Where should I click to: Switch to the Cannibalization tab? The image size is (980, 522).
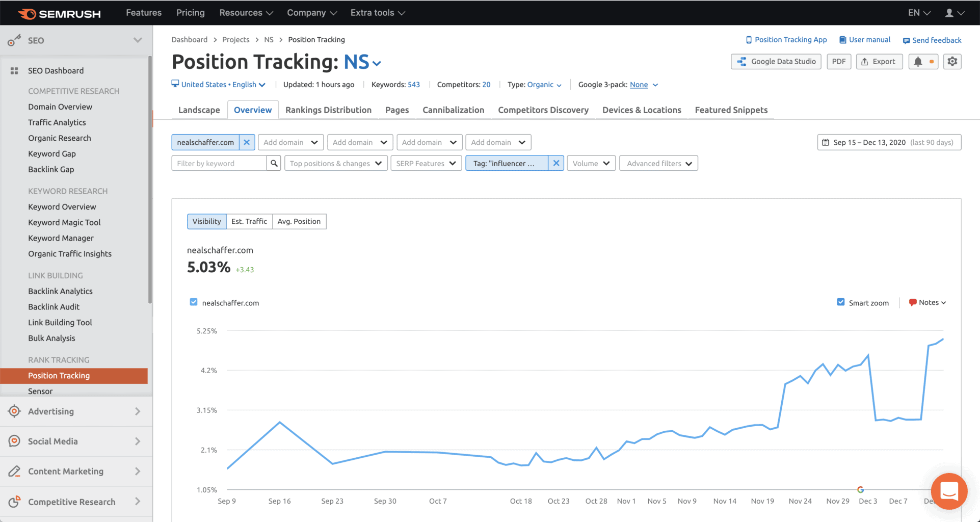pyautogui.click(x=453, y=110)
